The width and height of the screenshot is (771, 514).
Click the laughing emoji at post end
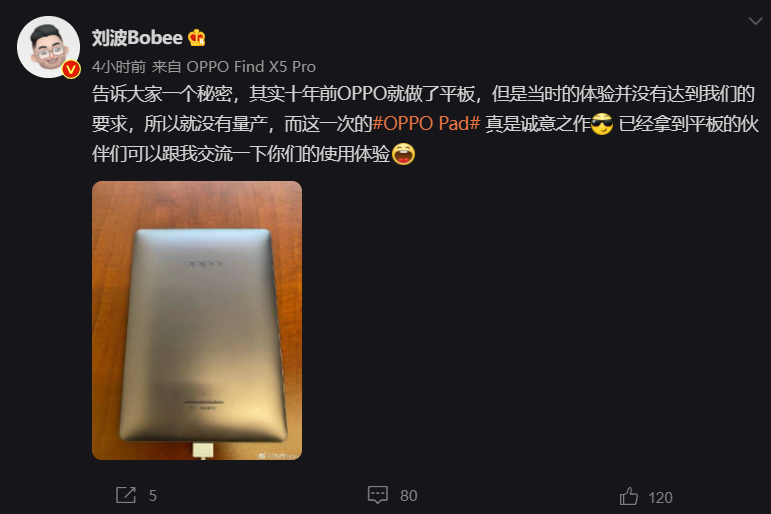click(404, 154)
